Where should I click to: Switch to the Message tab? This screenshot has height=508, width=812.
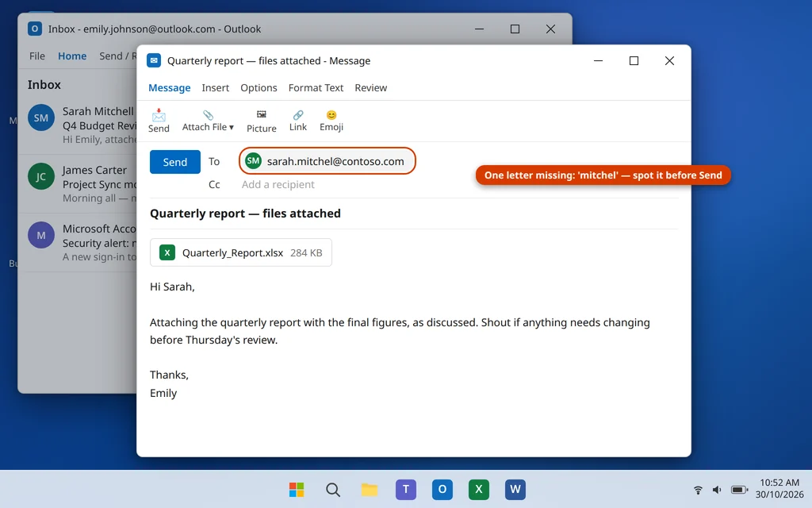(x=170, y=87)
